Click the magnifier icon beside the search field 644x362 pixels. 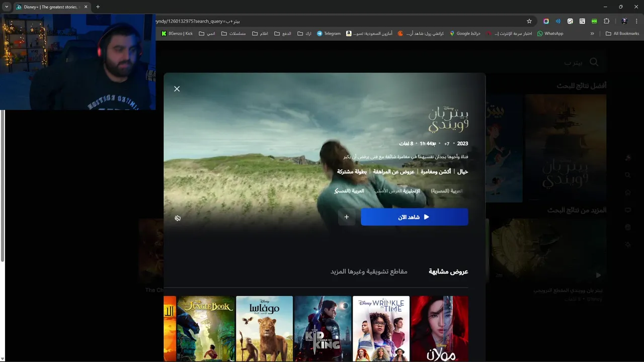click(x=594, y=62)
